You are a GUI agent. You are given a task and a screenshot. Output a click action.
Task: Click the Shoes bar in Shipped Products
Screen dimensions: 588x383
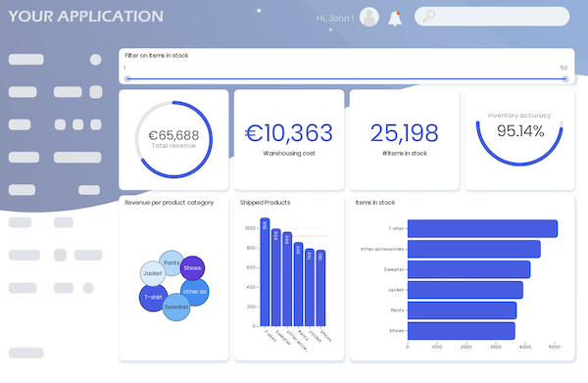pyautogui.click(x=320, y=288)
